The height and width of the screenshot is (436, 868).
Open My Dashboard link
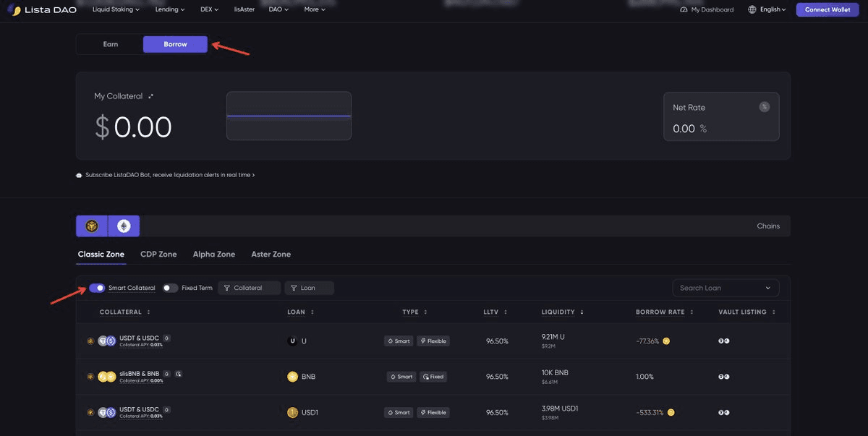click(707, 10)
